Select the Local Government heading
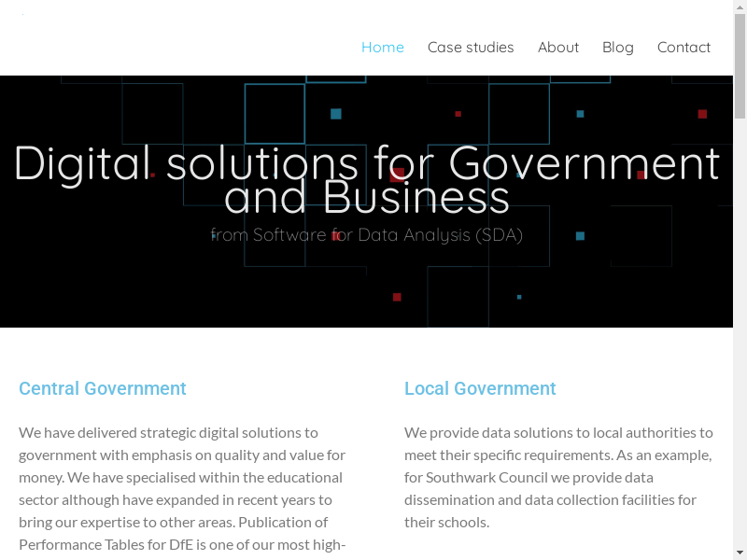Image resolution: width=747 pixels, height=560 pixels. point(480,388)
